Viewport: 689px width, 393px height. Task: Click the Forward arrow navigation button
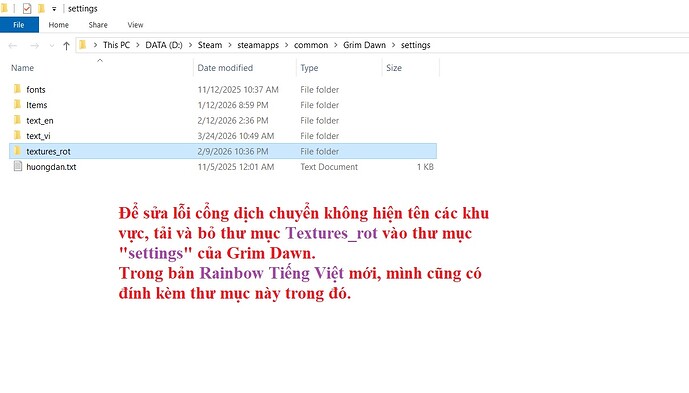click(x=35, y=45)
